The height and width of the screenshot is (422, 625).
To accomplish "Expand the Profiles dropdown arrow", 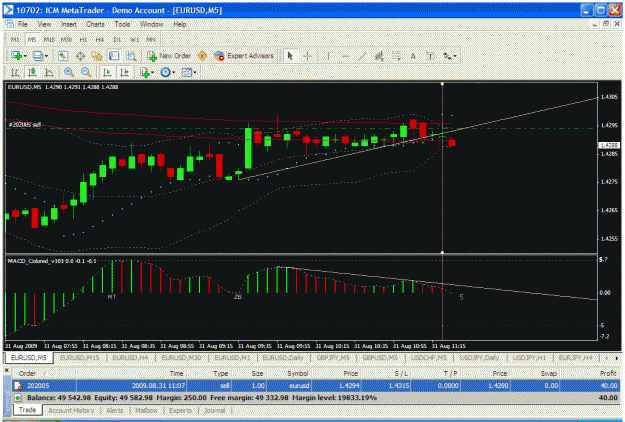I will pyautogui.click(x=46, y=56).
